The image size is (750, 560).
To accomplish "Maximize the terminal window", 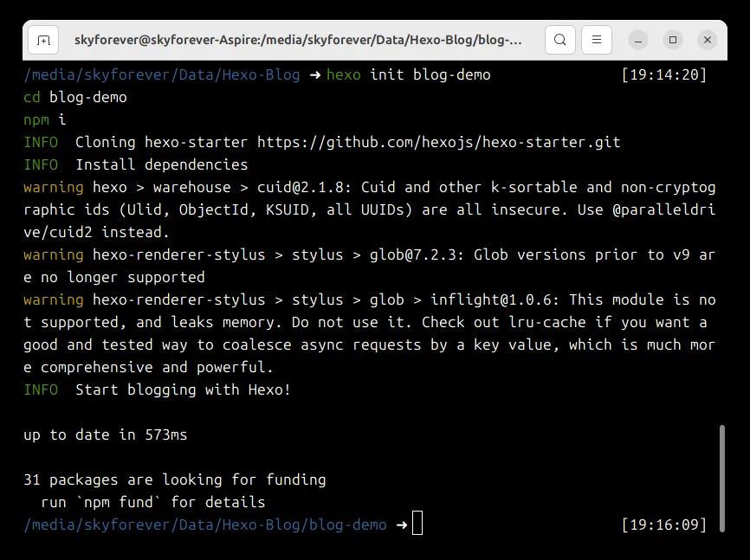I will tap(673, 40).
